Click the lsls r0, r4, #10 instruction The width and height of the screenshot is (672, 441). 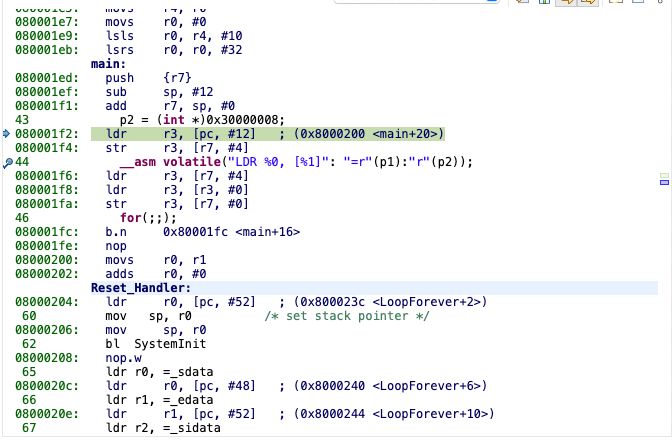pos(174,36)
